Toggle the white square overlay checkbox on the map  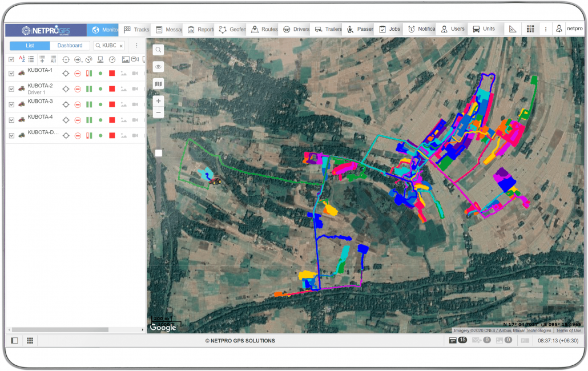point(158,152)
